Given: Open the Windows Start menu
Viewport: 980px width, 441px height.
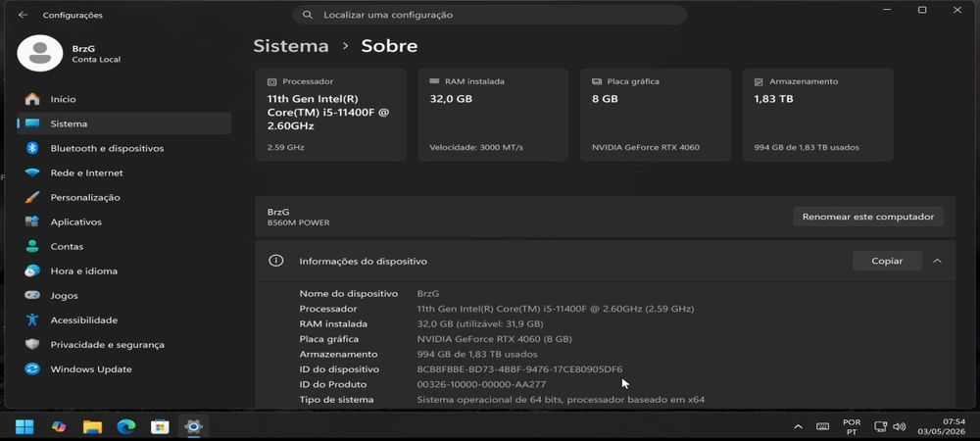Looking at the screenshot, I should 24,427.
